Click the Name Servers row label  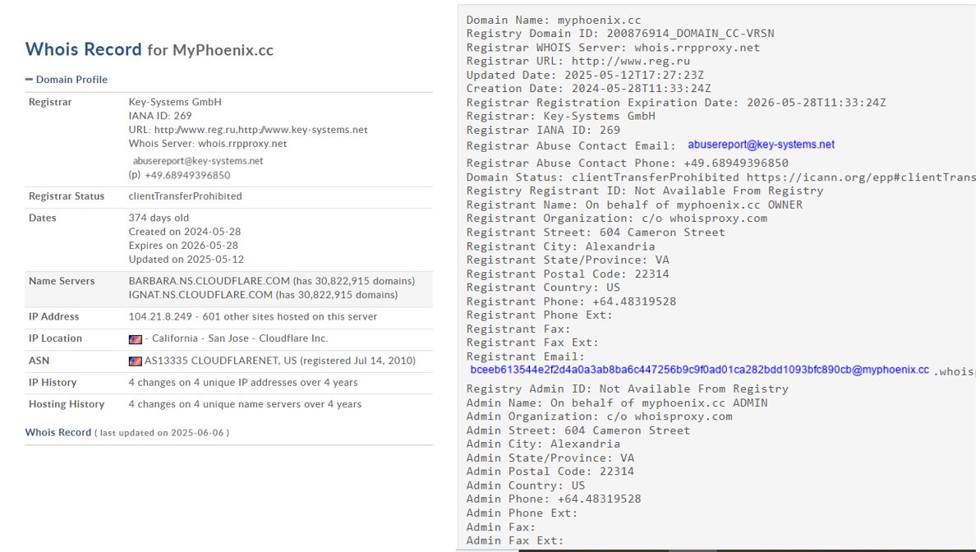(62, 281)
